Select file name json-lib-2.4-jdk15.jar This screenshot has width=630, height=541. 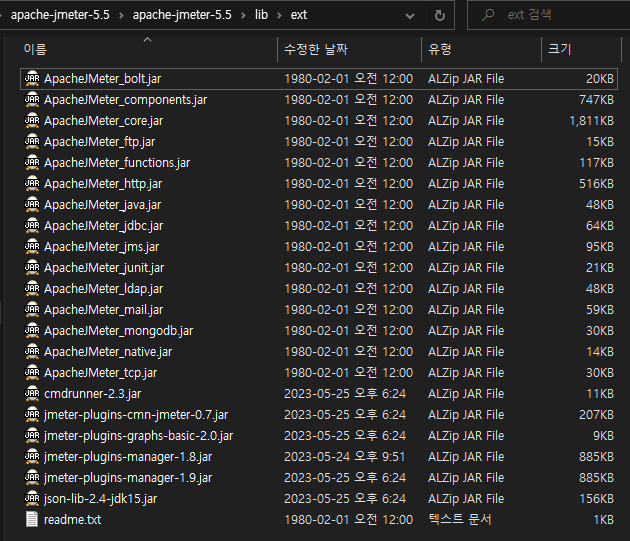click(100, 498)
